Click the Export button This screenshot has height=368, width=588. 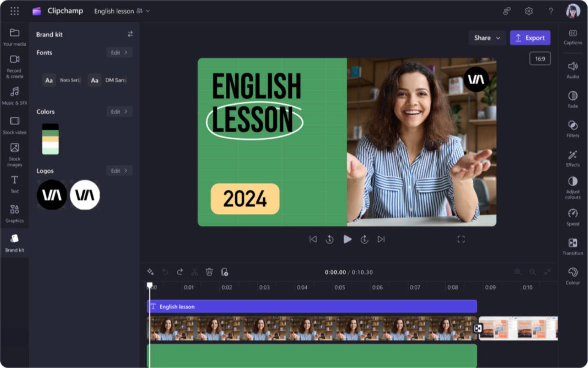click(530, 38)
